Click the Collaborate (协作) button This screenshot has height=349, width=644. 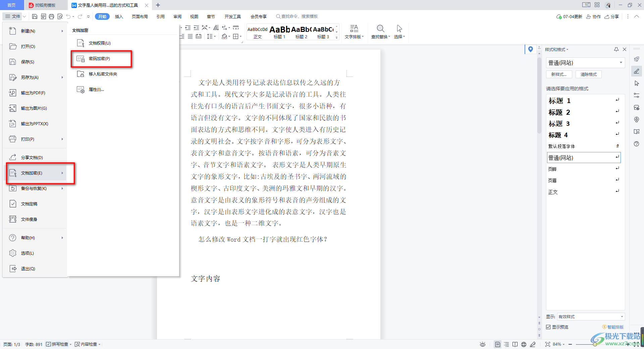pyautogui.click(x=593, y=16)
